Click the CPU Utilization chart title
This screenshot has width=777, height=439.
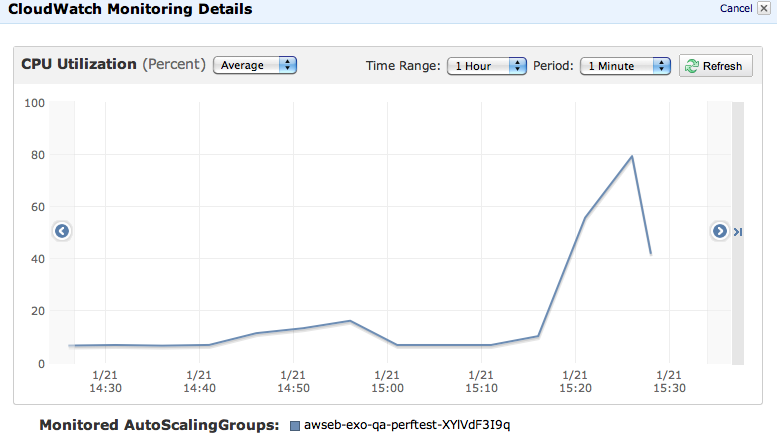79,64
